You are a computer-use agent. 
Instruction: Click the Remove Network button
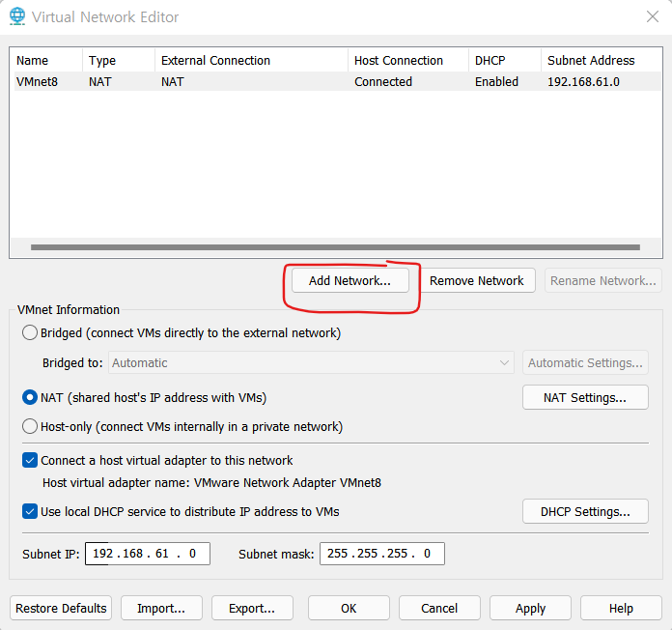coord(477,280)
